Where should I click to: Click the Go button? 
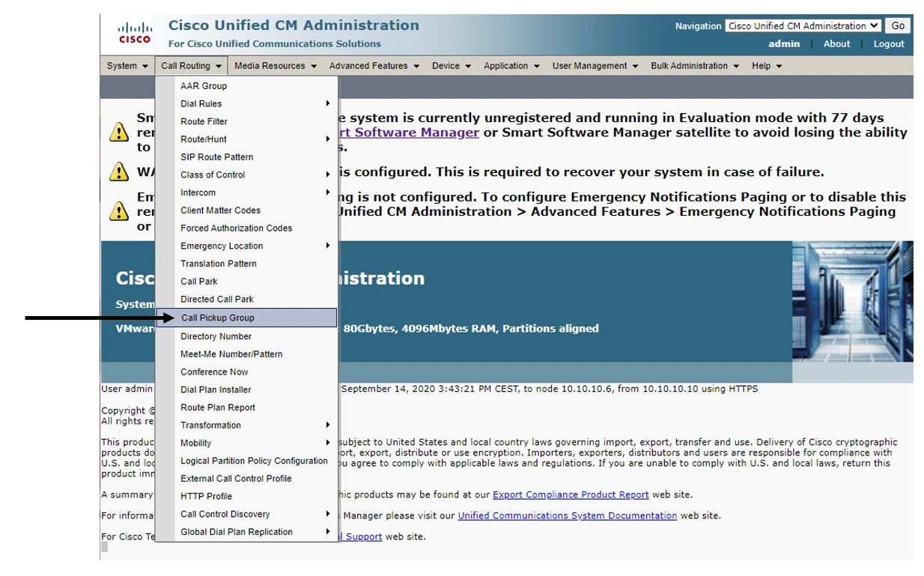(898, 25)
